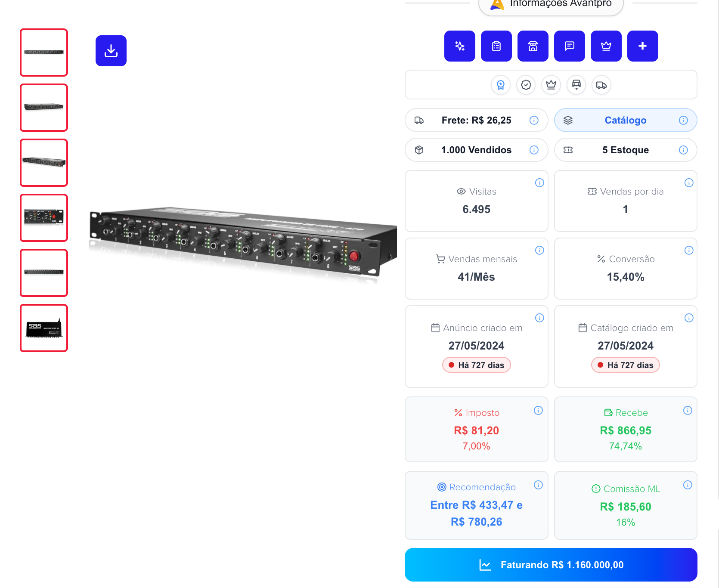Screen dimensions: 719x588
Task: Click the blue plus button
Action: click(x=643, y=46)
